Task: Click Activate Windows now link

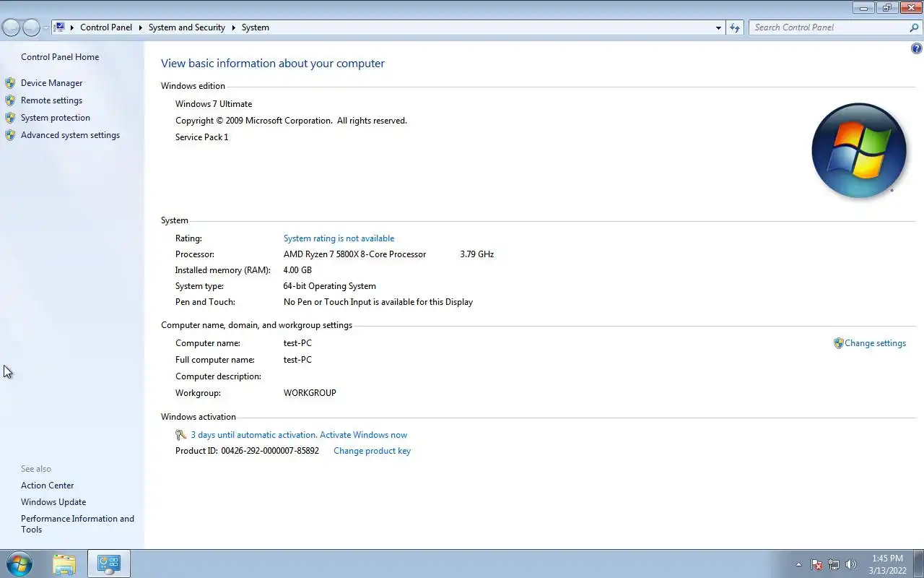Action: 363,435
